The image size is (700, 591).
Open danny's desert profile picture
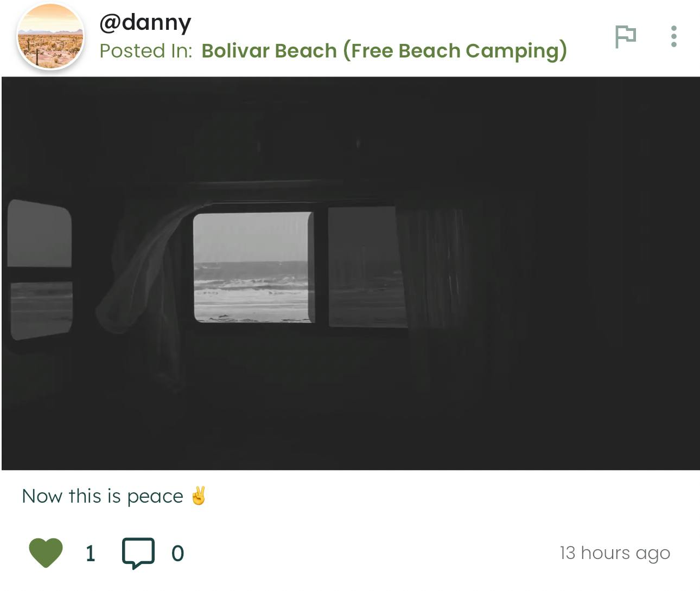(50, 37)
